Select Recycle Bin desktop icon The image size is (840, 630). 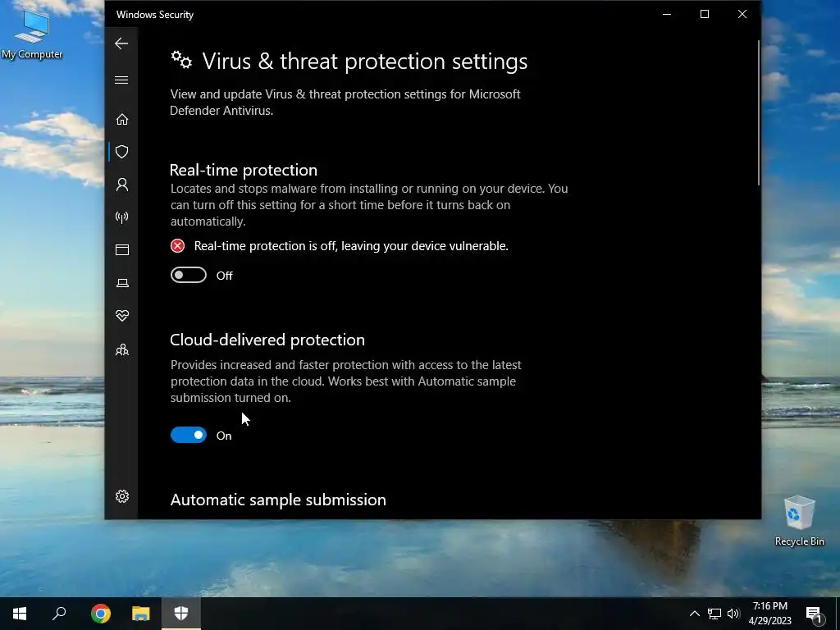click(x=799, y=521)
